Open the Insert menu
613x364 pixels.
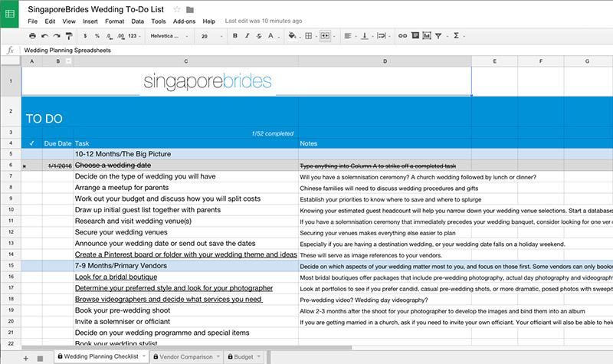90,21
